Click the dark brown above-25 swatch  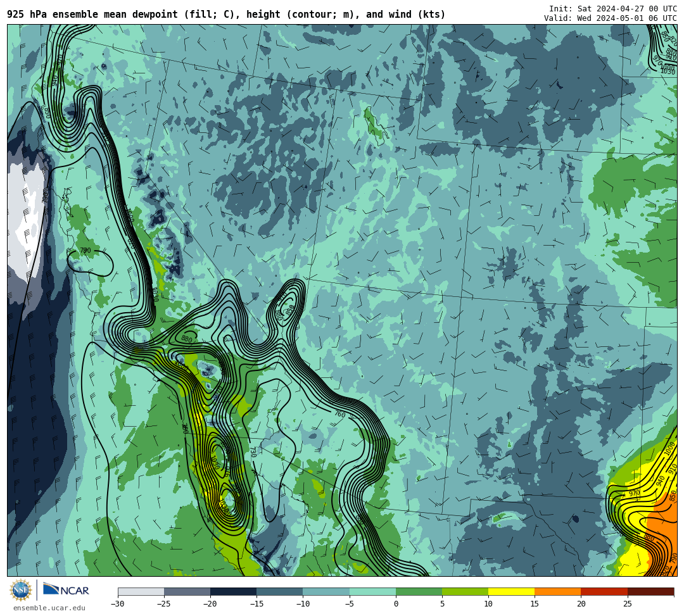(x=651, y=591)
